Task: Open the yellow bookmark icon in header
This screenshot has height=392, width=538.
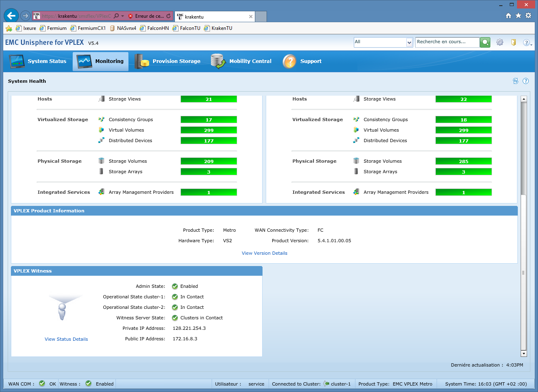Action: coord(513,42)
